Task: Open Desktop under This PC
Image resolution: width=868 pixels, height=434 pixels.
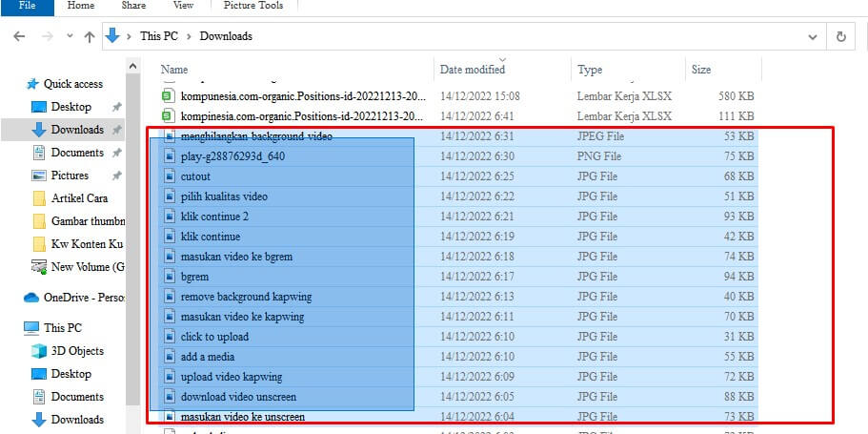Action: click(x=71, y=374)
